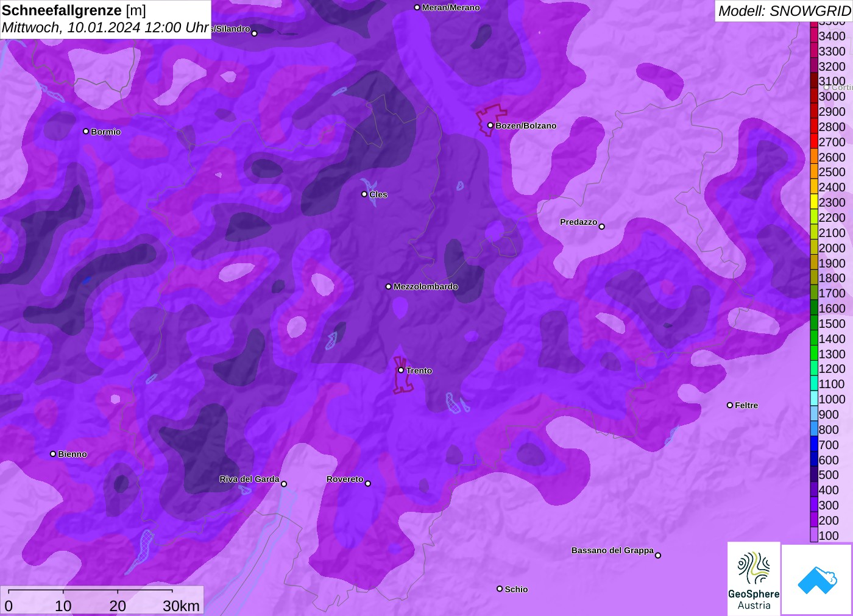Click the Predazzo label text

(x=578, y=222)
